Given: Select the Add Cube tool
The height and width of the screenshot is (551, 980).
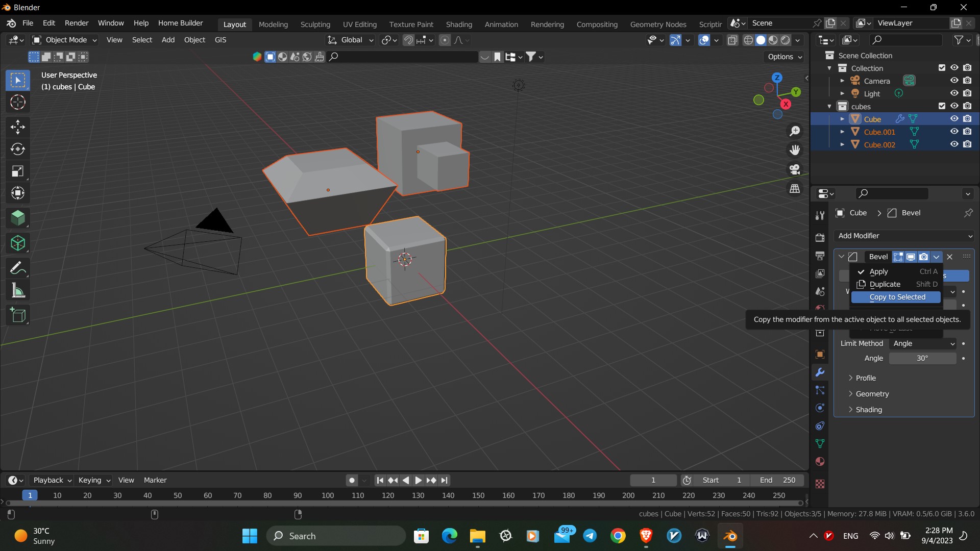Looking at the screenshot, I should click(18, 315).
